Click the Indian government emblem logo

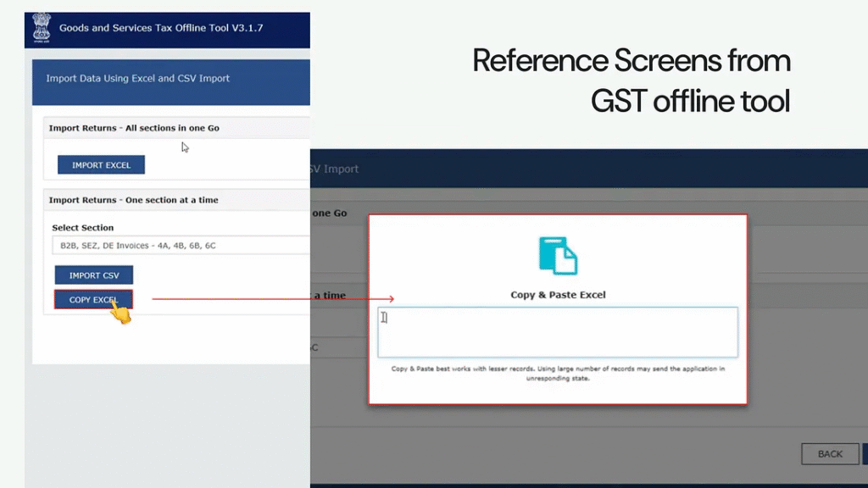point(41,29)
